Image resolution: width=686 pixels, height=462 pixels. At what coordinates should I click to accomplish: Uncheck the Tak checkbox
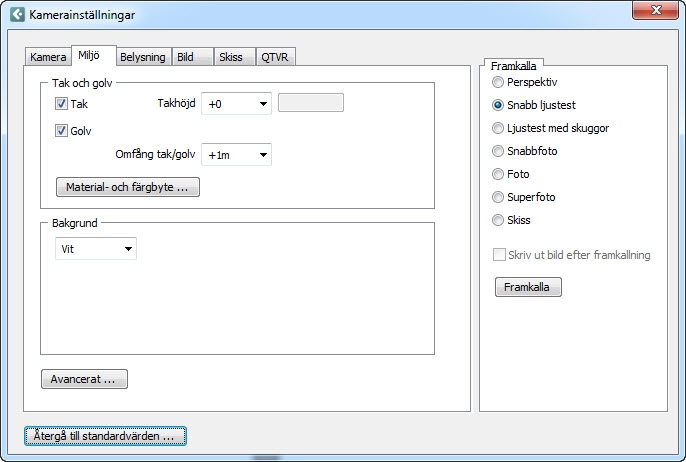coord(62,104)
